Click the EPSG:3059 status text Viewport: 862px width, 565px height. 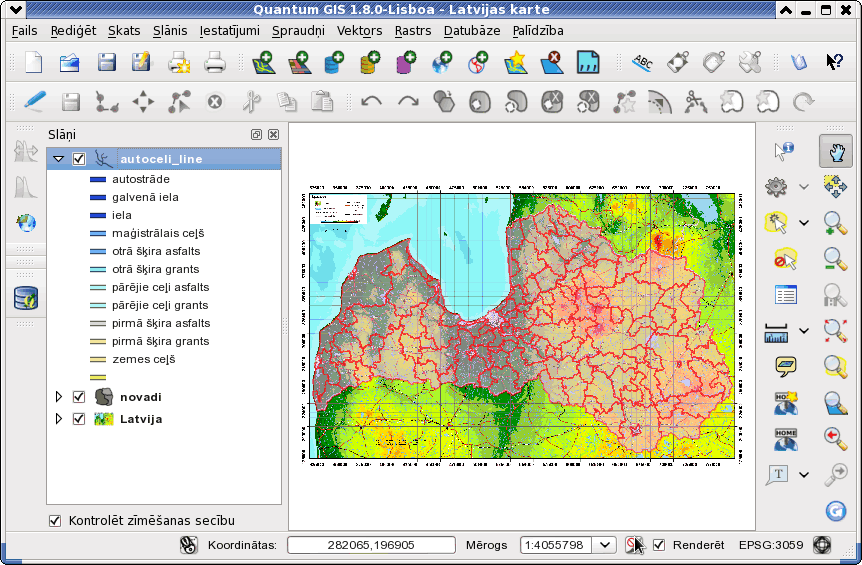pos(771,545)
